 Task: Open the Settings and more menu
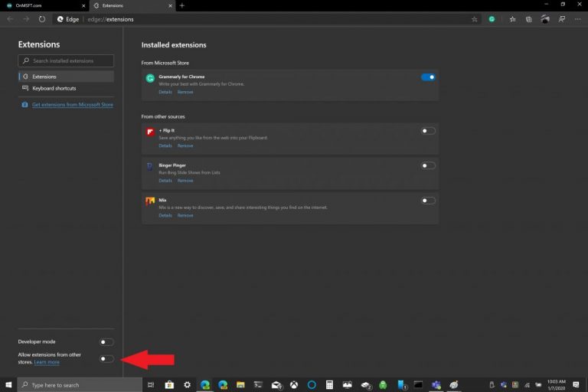578,19
